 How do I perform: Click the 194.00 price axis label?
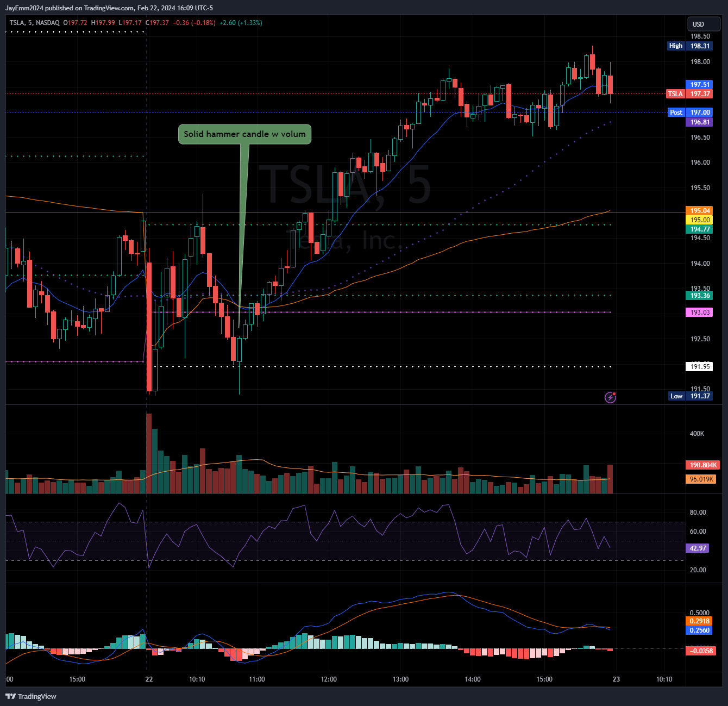[x=700, y=264]
